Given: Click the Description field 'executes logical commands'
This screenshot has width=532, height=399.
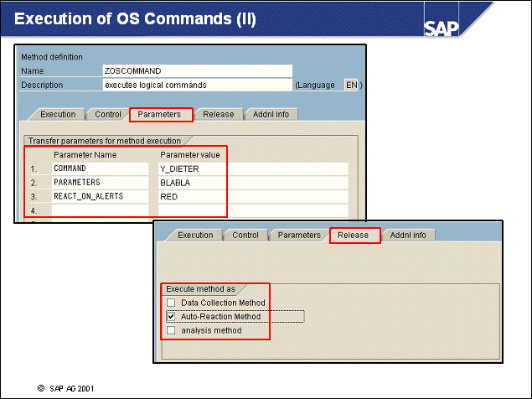Looking at the screenshot, I should [x=197, y=85].
